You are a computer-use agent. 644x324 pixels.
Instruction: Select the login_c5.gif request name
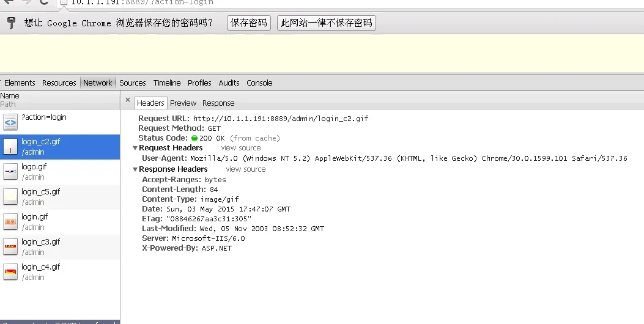(x=40, y=192)
